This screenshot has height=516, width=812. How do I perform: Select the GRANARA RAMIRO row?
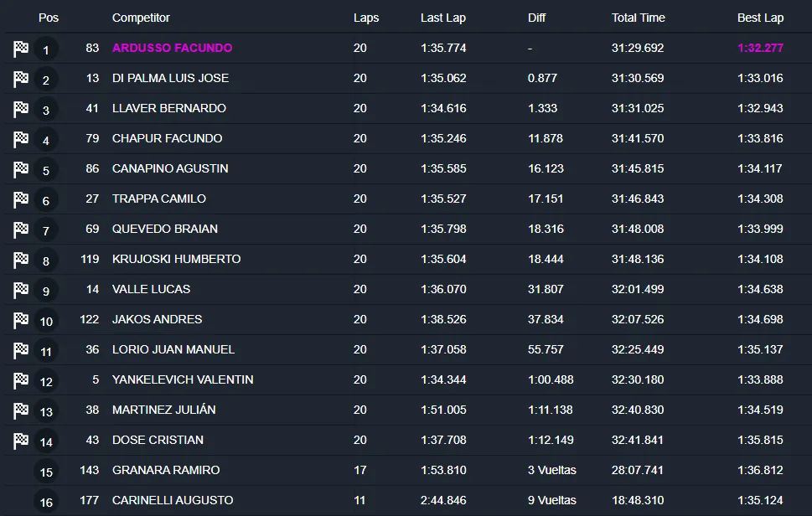pyautogui.click(x=166, y=470)
